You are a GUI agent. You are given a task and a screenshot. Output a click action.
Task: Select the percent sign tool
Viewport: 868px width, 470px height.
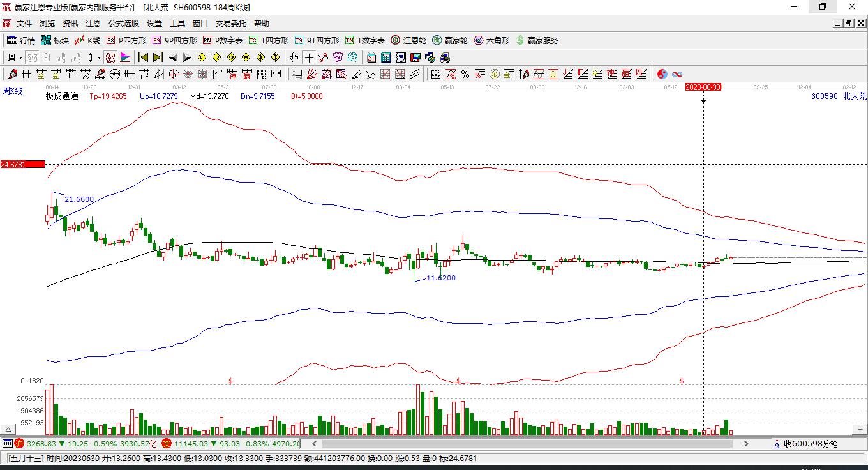click(465, 74)
